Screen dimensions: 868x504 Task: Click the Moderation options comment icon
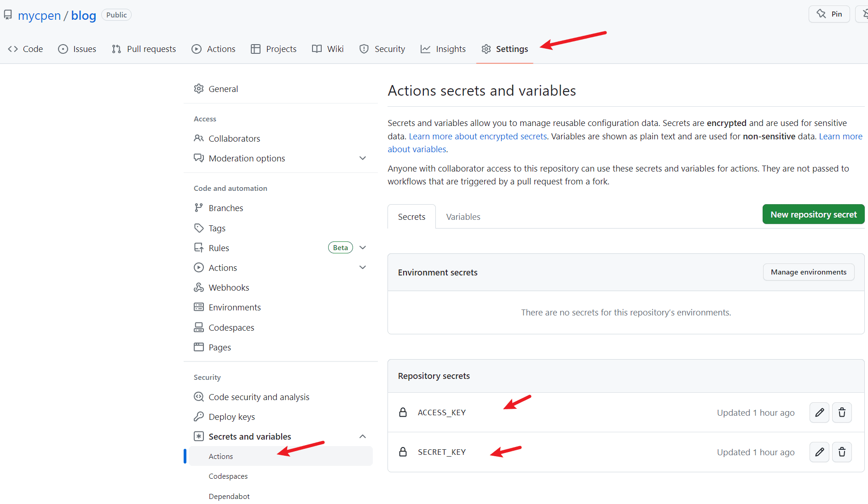tap(199, 158)
